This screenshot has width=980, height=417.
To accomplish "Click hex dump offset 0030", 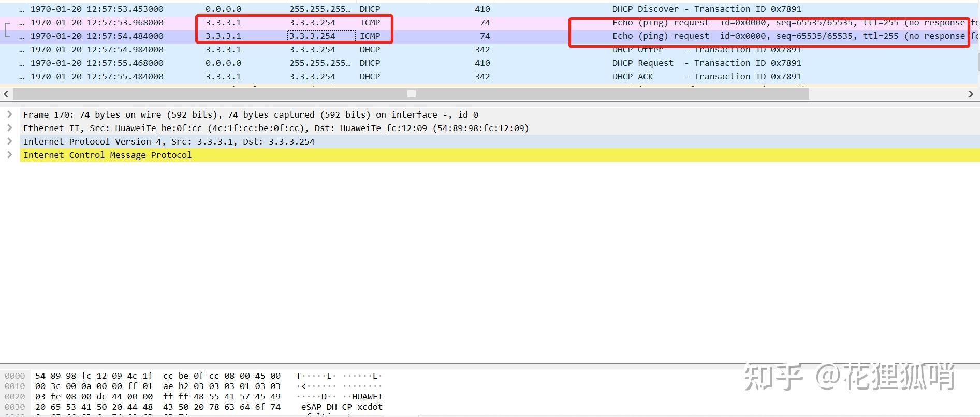I will (x=15, y=407).
